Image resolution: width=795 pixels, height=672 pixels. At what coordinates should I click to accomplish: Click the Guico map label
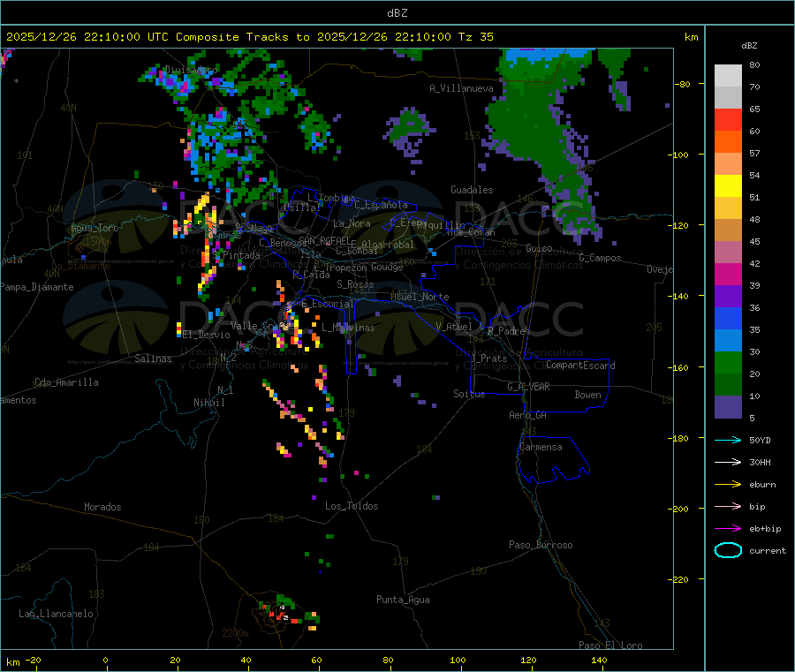tap(539, 248)
